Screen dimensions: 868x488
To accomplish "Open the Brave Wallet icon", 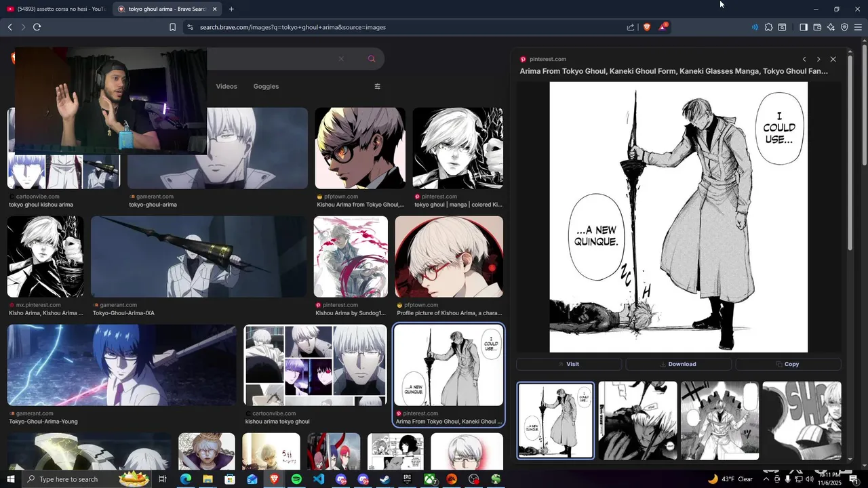I will point(817,27).
